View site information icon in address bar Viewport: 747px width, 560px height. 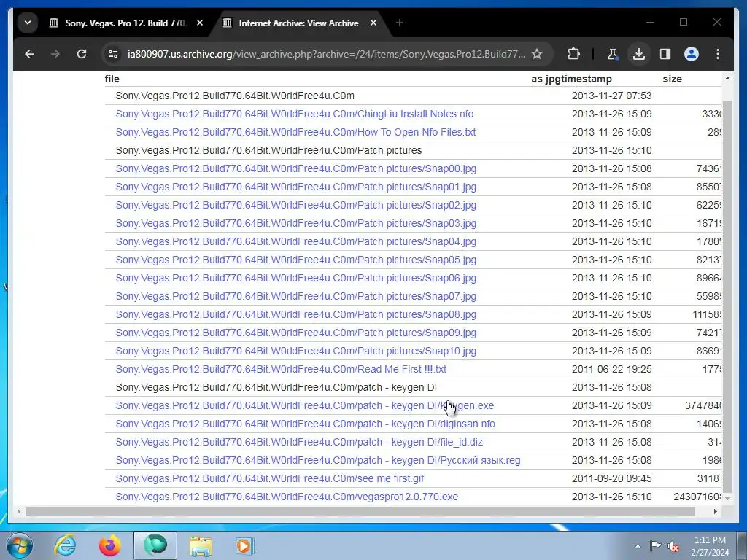pos(113,54)
